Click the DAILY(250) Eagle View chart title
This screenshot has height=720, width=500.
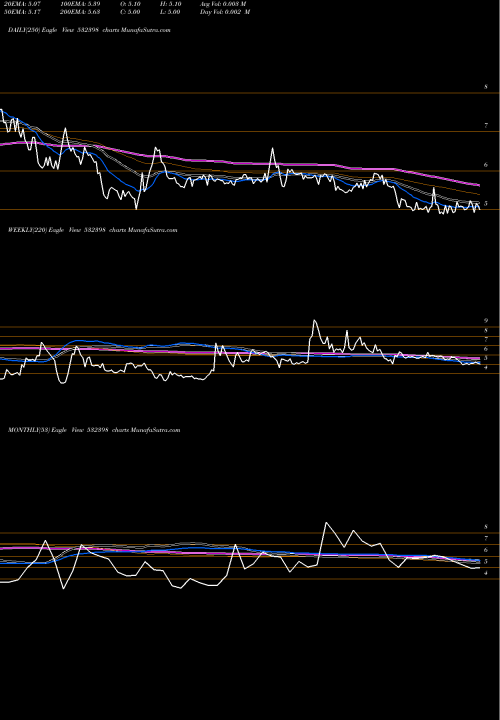click(89, 30)
